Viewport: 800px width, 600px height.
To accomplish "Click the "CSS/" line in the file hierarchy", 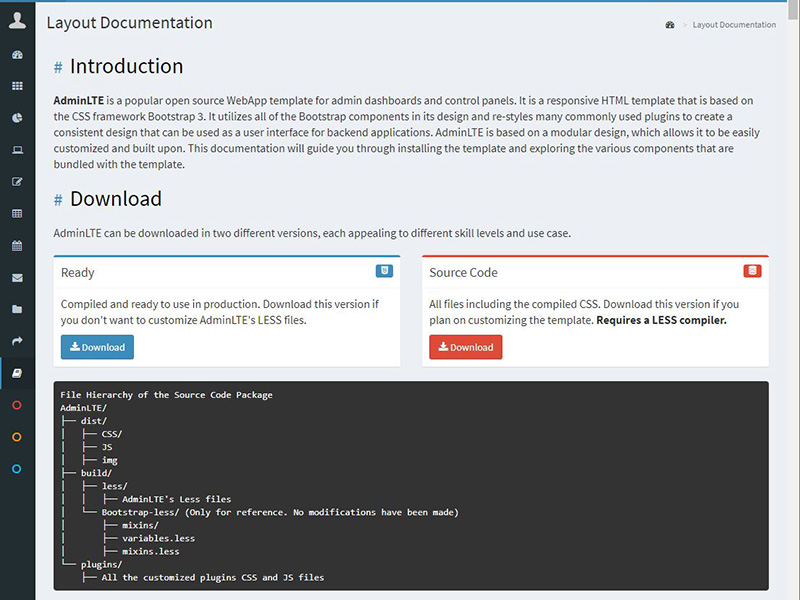I will click(112, 434).
